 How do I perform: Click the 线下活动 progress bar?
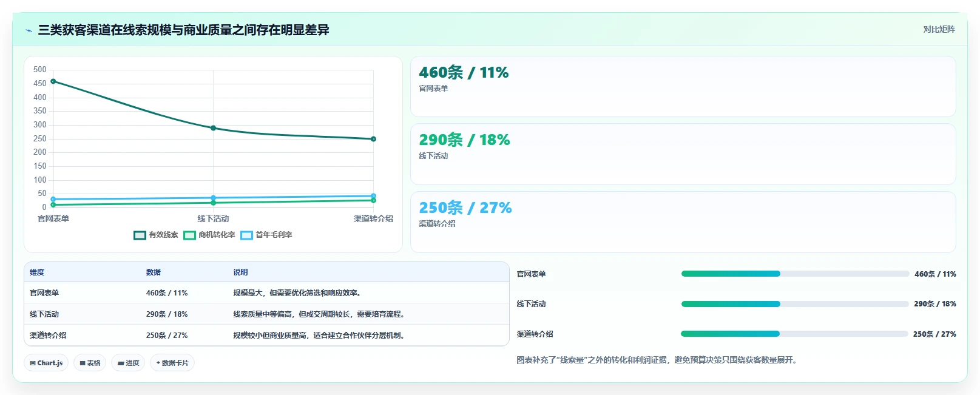tap(795, 304)
